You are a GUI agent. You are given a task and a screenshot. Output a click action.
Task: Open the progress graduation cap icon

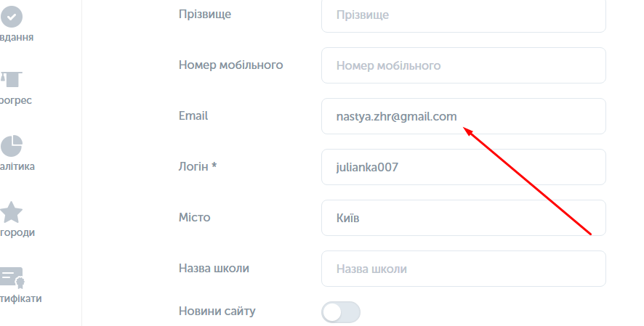tap(11, 79)
